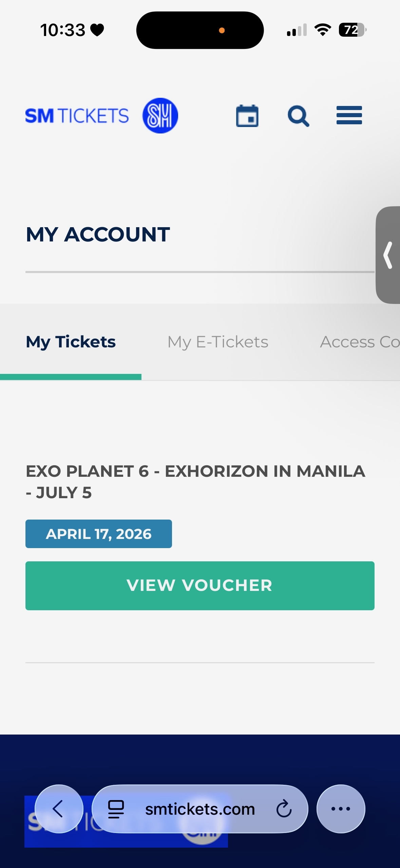Switch to My E-Tickets tab
Screen dimensions: 400x868
[218, 342]
